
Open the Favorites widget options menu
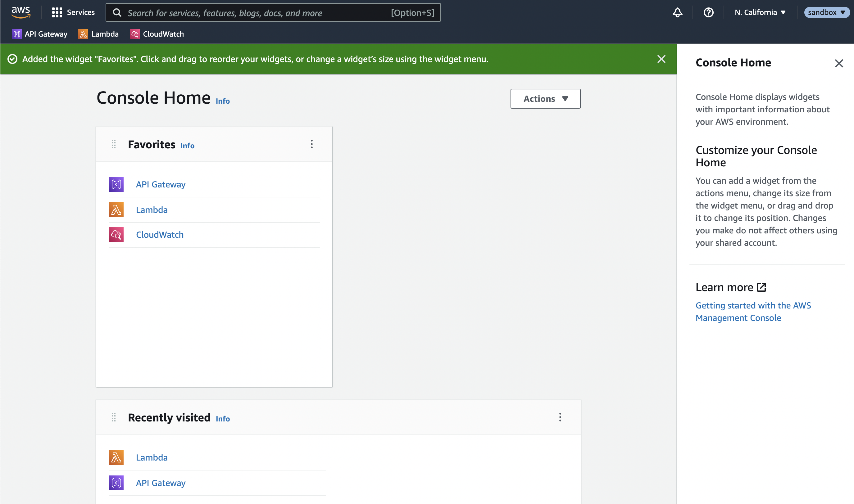[x=311, y=144]
